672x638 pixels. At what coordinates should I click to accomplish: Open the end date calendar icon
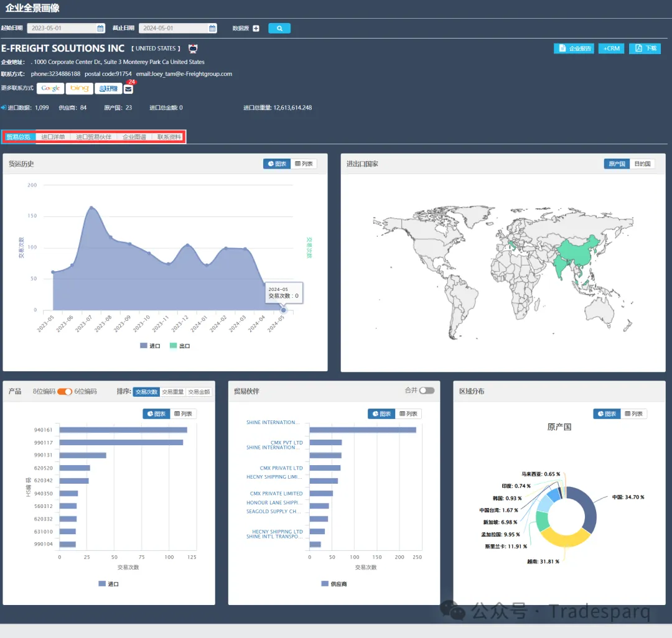pos(212,28)
